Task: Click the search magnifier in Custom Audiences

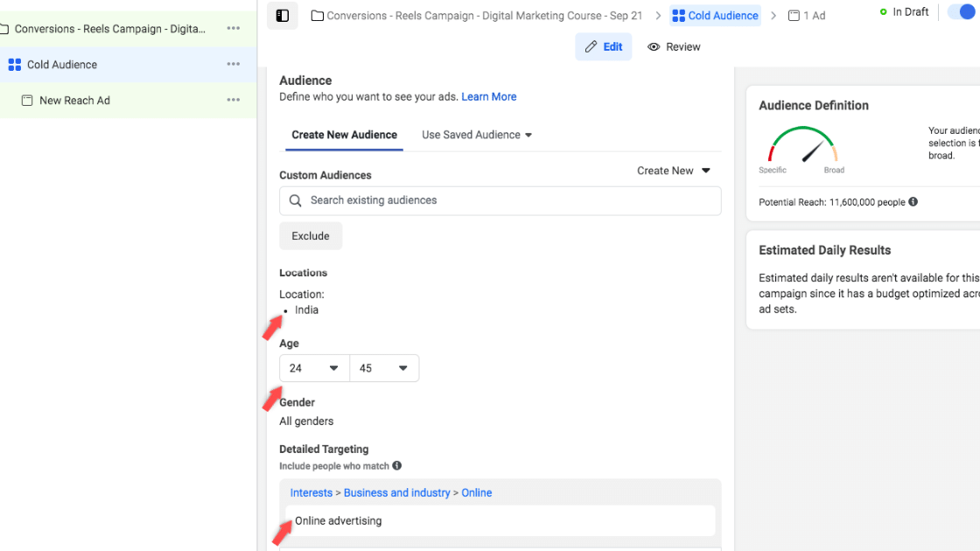Action: coord(296,200)
